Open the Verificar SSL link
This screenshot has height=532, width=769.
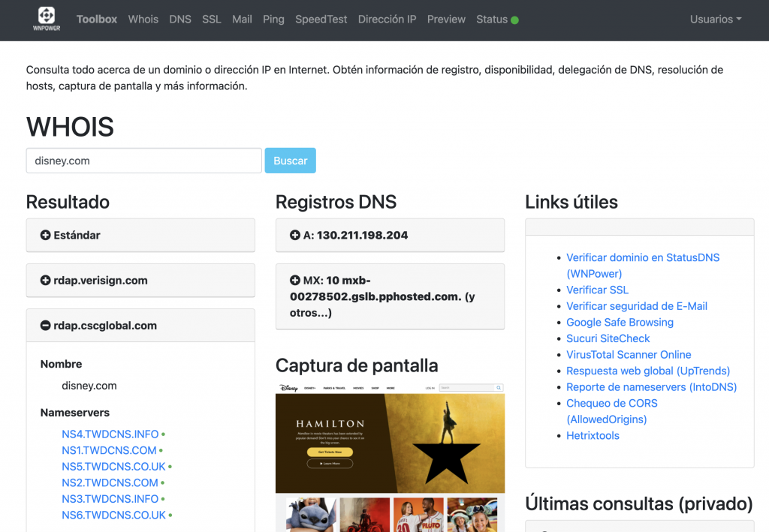click(597, 290)
